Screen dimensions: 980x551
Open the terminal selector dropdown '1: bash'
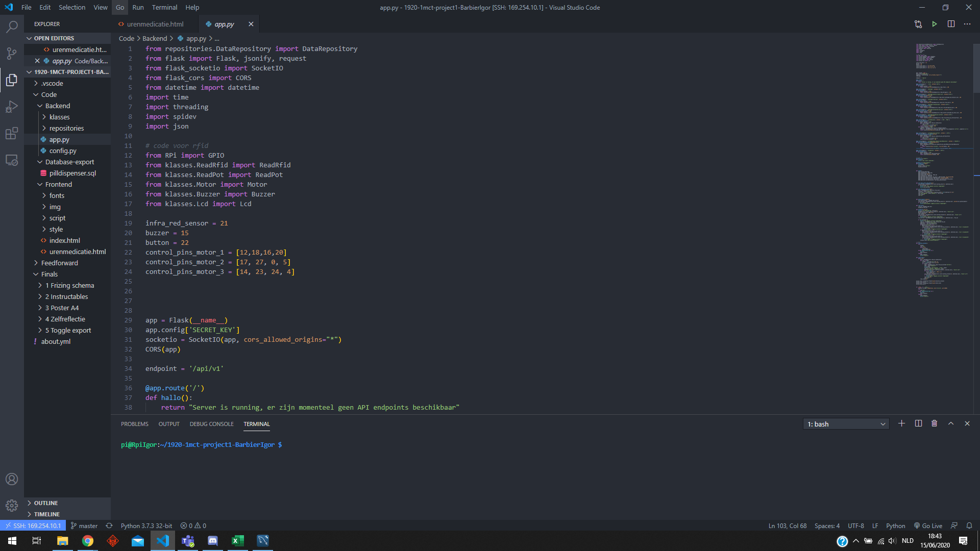(x=846, y=424)
